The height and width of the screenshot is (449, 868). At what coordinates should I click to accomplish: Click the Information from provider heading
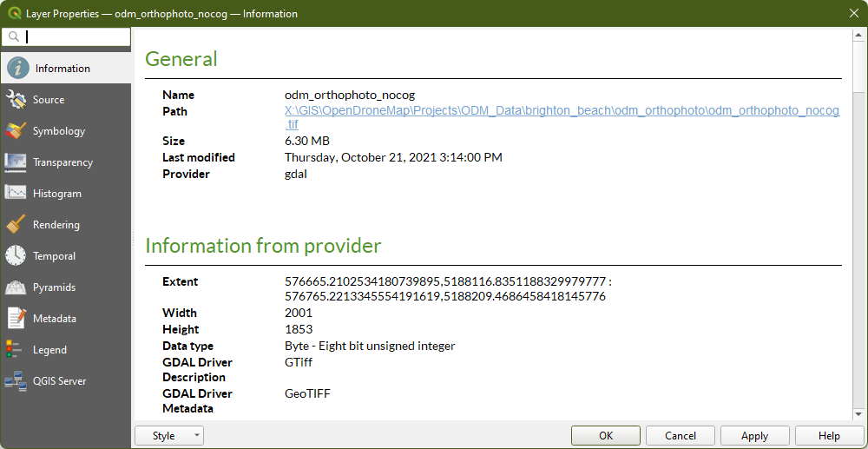(x=263, y=245)
